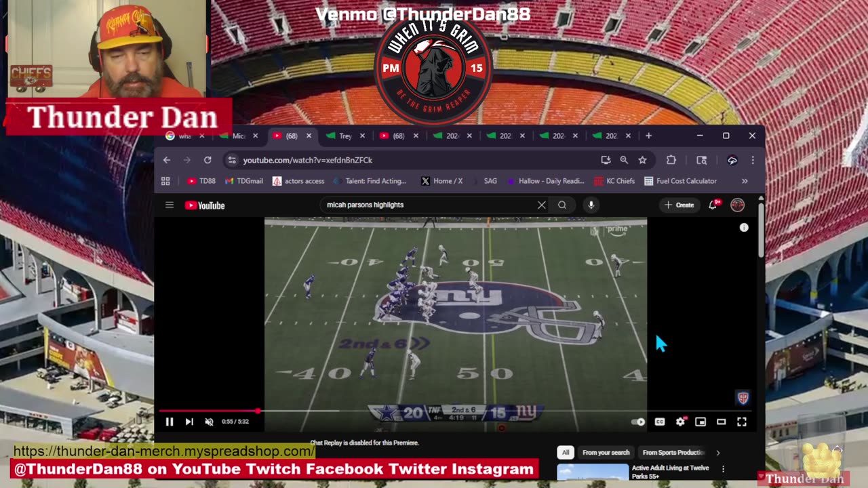The width and height of the screenshot is (868, 488).
Task: Click the youtube.com address bar URL
Action: (x=308, y=160)
